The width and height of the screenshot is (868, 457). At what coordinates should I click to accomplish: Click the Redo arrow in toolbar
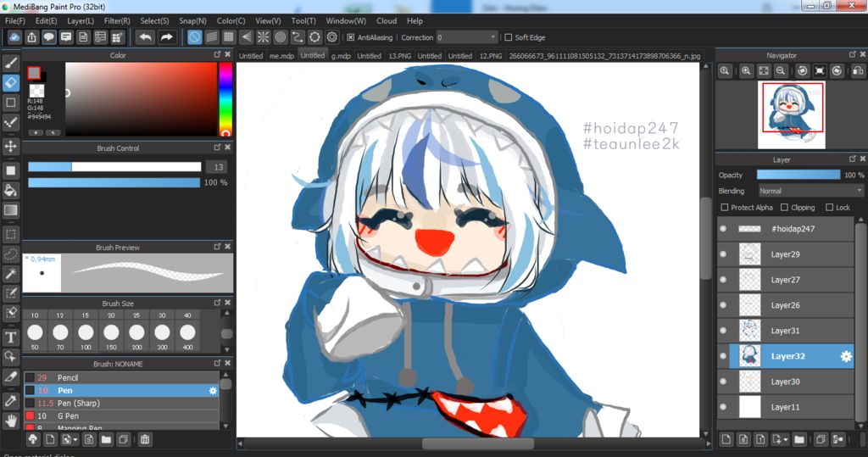pyautogui.click(x=166, y=37)
